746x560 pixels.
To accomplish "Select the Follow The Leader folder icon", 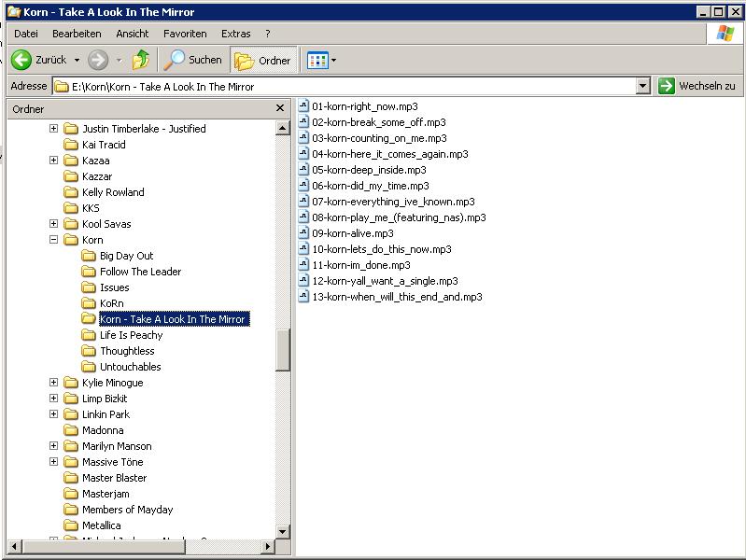I will tap(89, 272).
